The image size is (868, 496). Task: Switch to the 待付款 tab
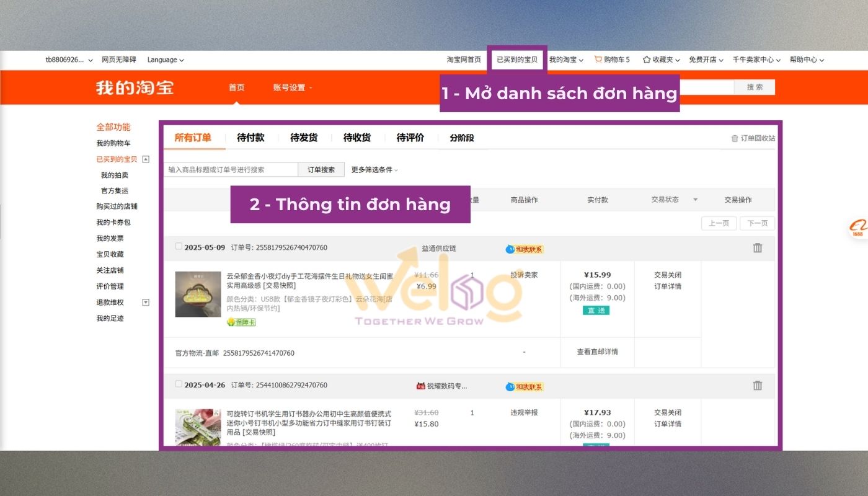250,138
